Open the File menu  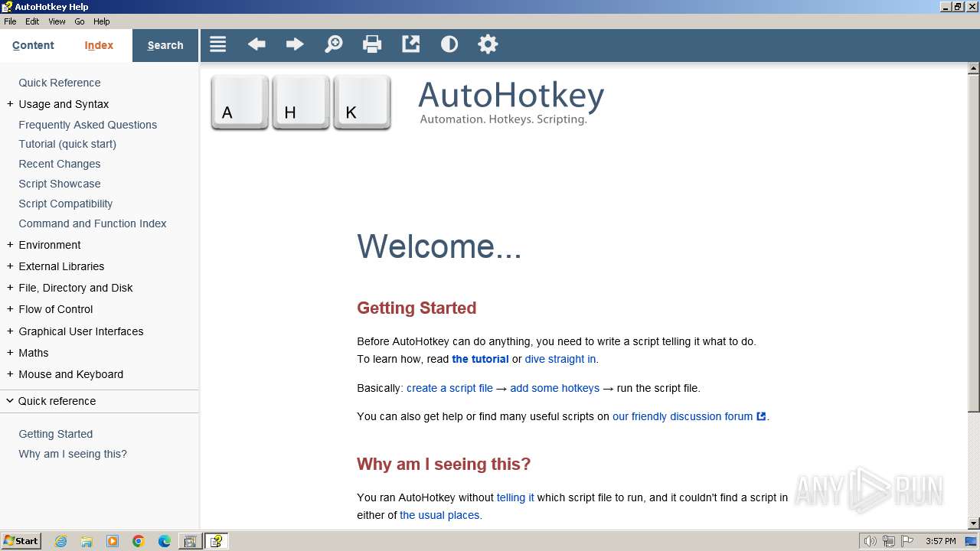pyautogui.click(x=10, y=21)
